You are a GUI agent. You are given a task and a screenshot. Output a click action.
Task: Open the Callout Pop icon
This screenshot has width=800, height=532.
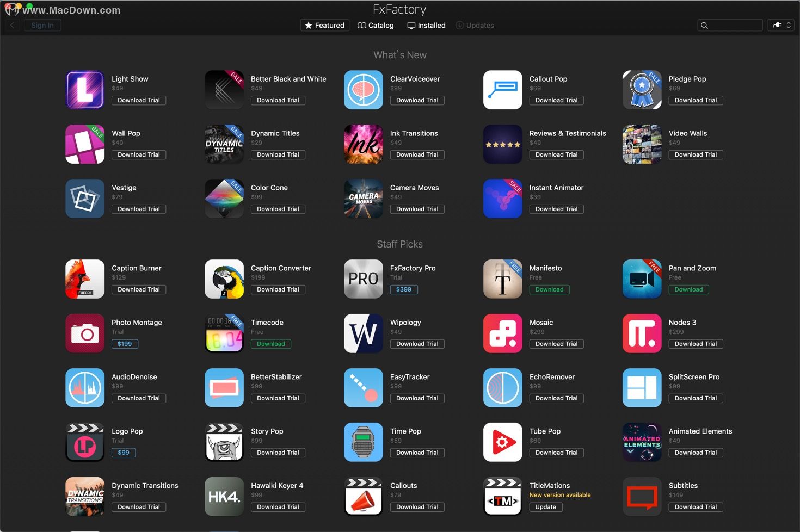(503, 90)
